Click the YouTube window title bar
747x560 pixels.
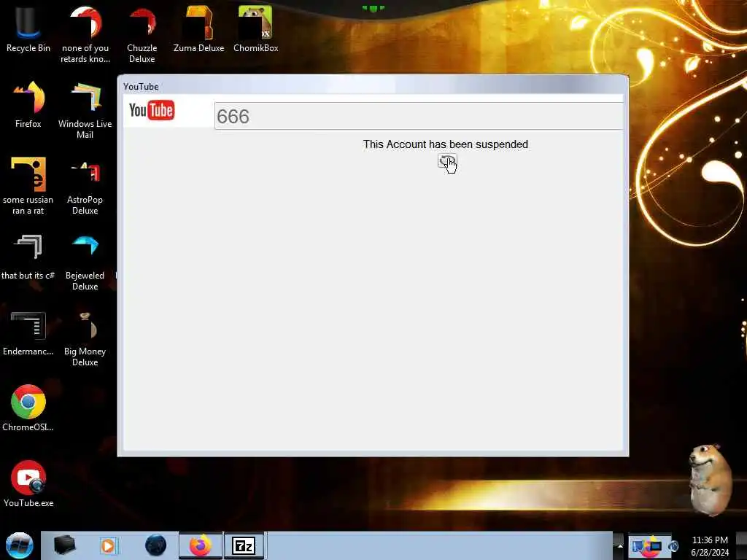[x=373, y=86]
